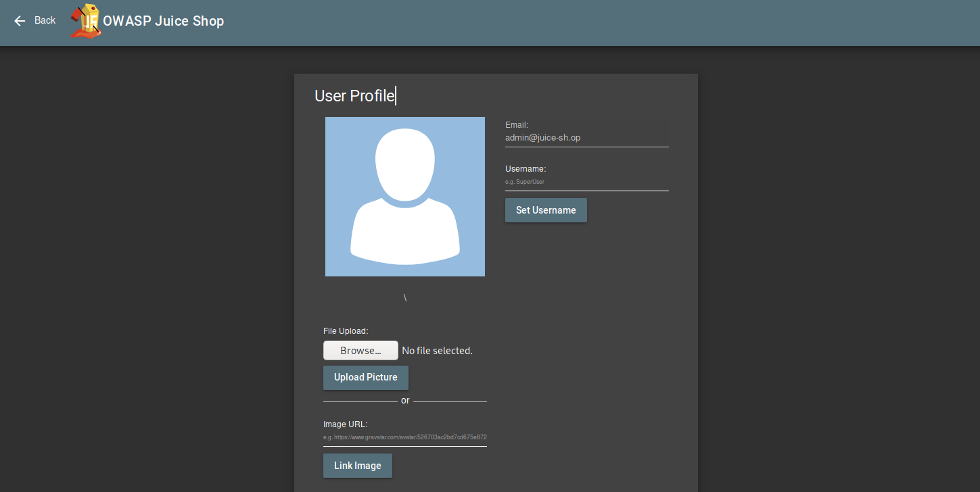Click the Juice Shop logo icon
This screenshot has width=980, height=492.
click(x=86, y=21)
